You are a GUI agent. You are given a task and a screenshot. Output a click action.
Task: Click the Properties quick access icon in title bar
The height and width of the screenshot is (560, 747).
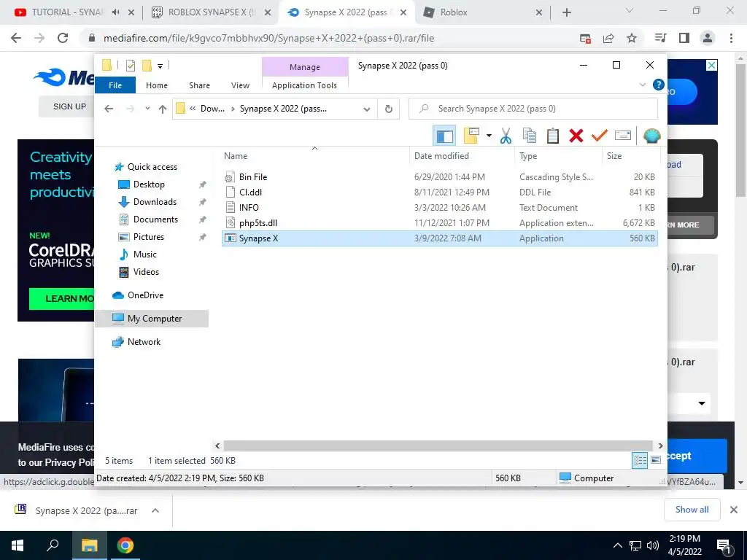pos(130,66)
